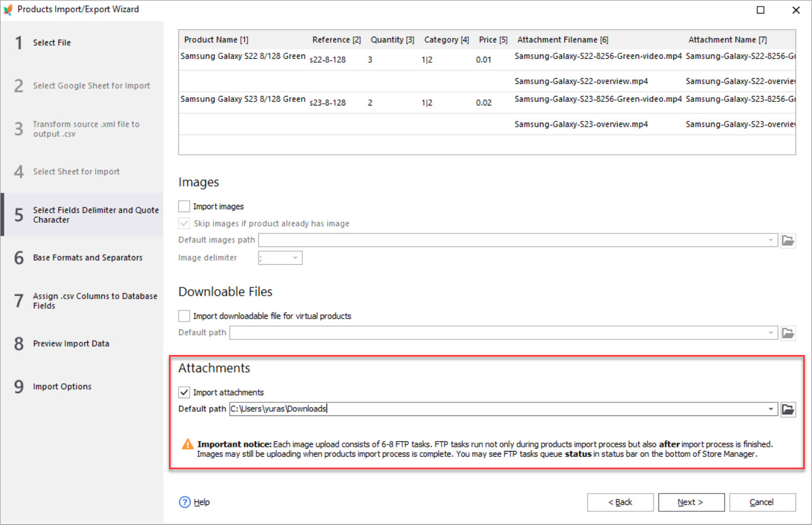Click Reference [2] column header
The width and height of the screenshot is (812, 525).
point(336,40)
